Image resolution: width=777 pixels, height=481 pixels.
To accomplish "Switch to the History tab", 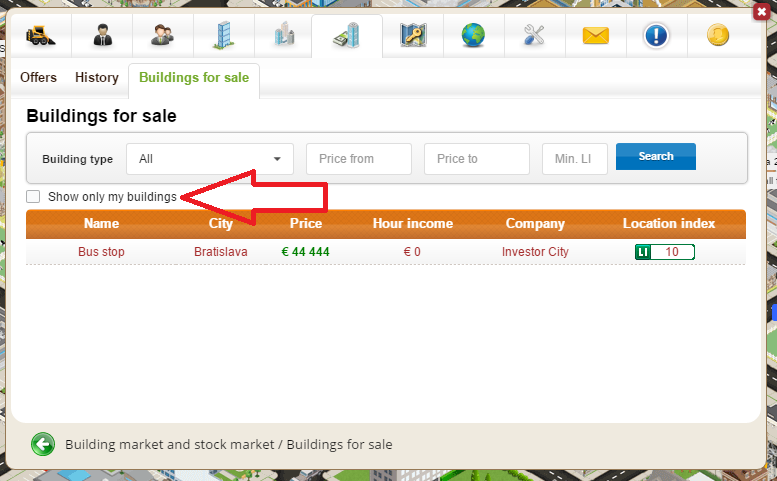I will coord(97,77).
